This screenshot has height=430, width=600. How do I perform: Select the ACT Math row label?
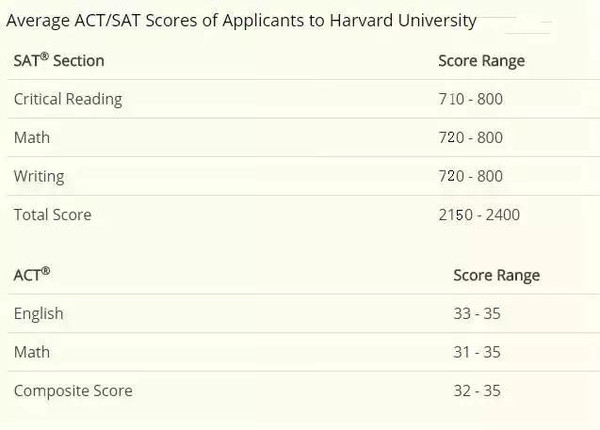[32, 352]
